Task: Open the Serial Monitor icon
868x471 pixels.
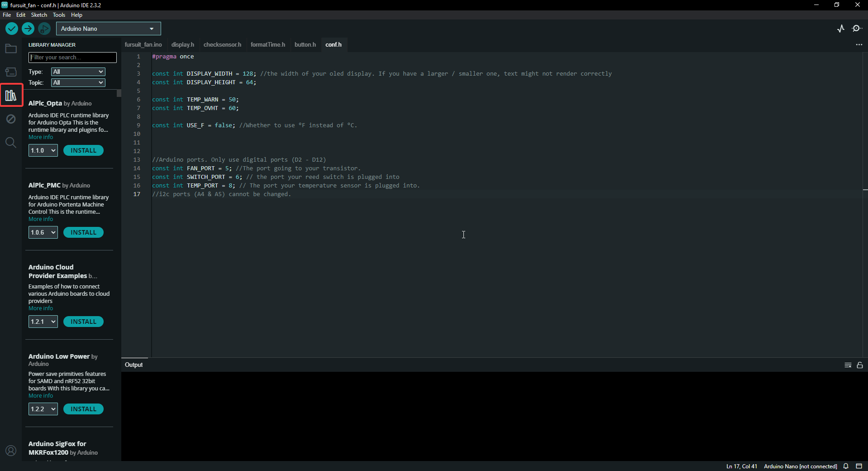Action: point(858,28)
